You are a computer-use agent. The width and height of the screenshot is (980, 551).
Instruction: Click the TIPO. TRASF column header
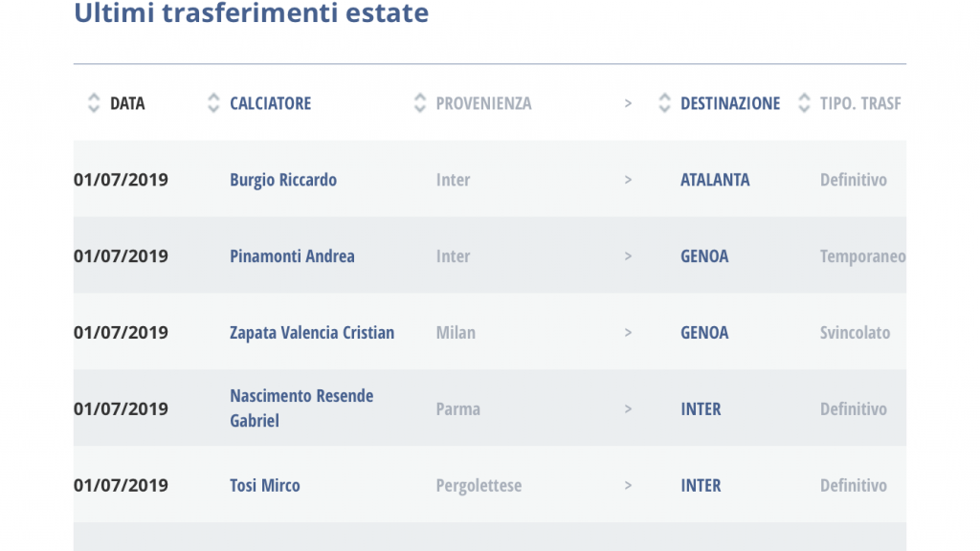click(860, 103)
